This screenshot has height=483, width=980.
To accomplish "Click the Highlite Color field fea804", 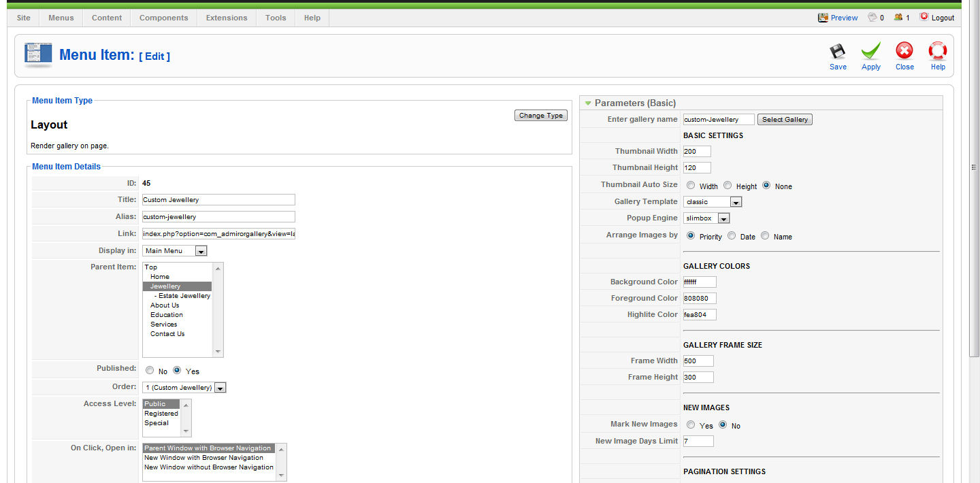I will [700, 314].
